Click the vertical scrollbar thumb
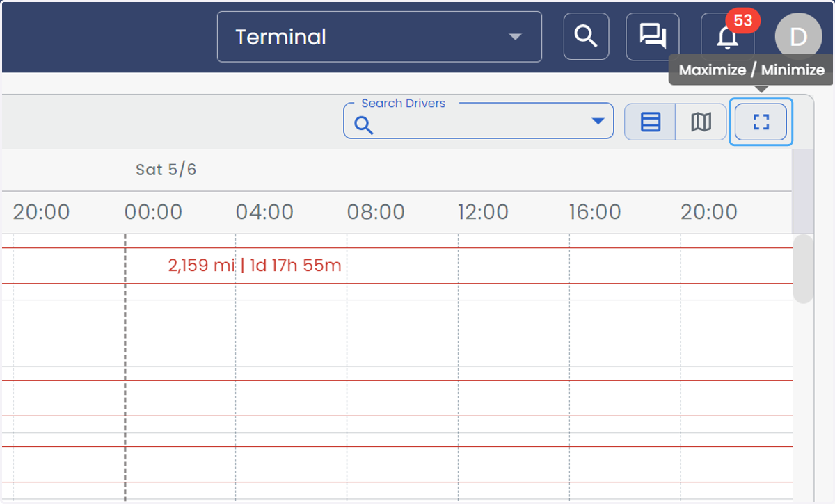Viewport: 835px width, 504px height. coord(804,268)
